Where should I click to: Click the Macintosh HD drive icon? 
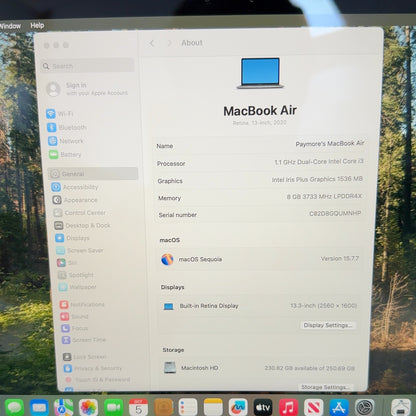point(170,368)
